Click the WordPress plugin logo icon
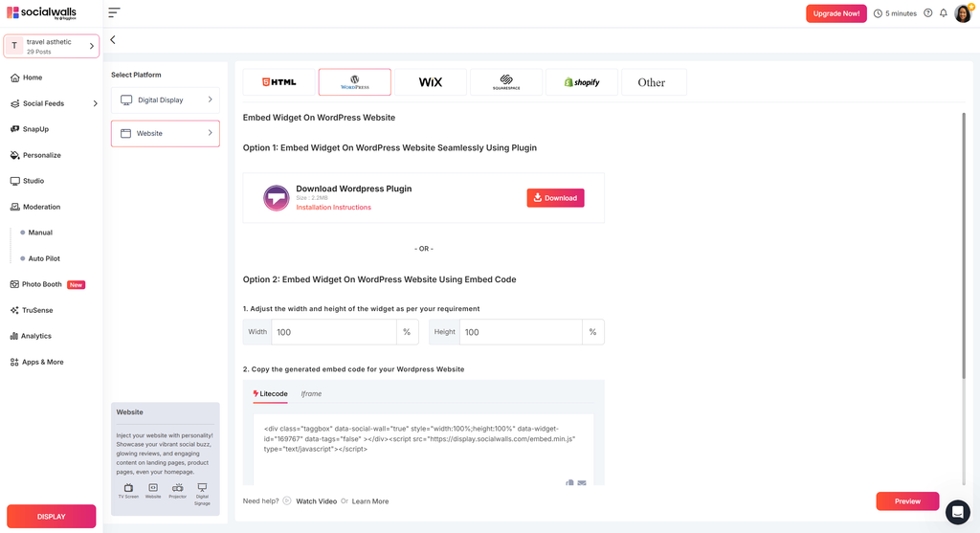 pyautogui.click(x=276, y=198)
